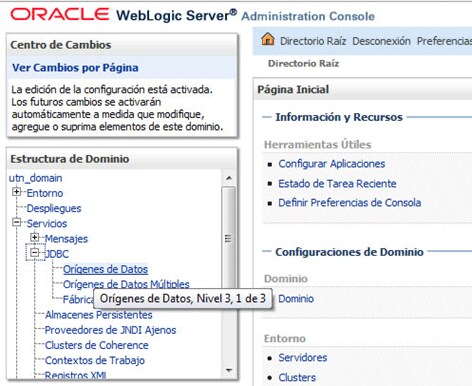Select JDBC in the domain tree
The height and width of the screenshot is (386, 472).
pos(57,254)
